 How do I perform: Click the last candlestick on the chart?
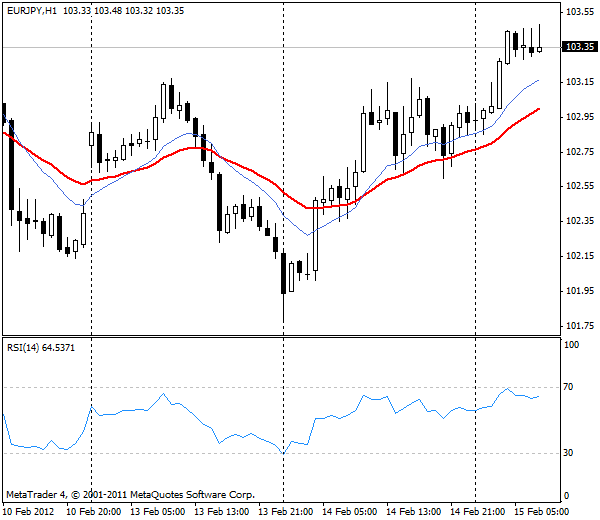pyautogui.click(x=540, y=49)
